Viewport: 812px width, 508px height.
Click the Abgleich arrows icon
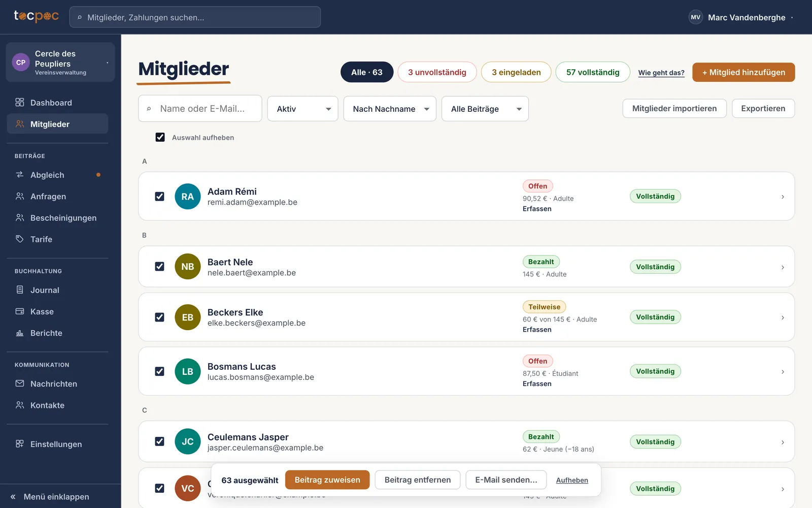pos(20,175)
